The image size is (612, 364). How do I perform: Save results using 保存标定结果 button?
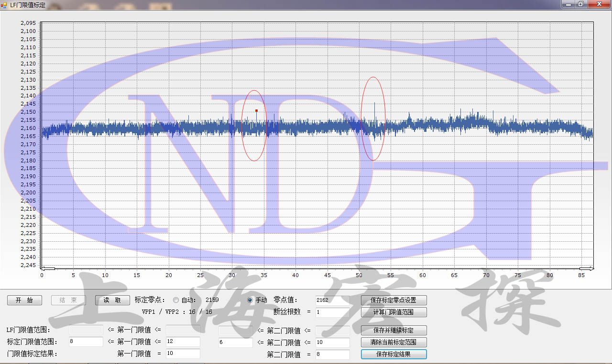click(x=393, y=354)
